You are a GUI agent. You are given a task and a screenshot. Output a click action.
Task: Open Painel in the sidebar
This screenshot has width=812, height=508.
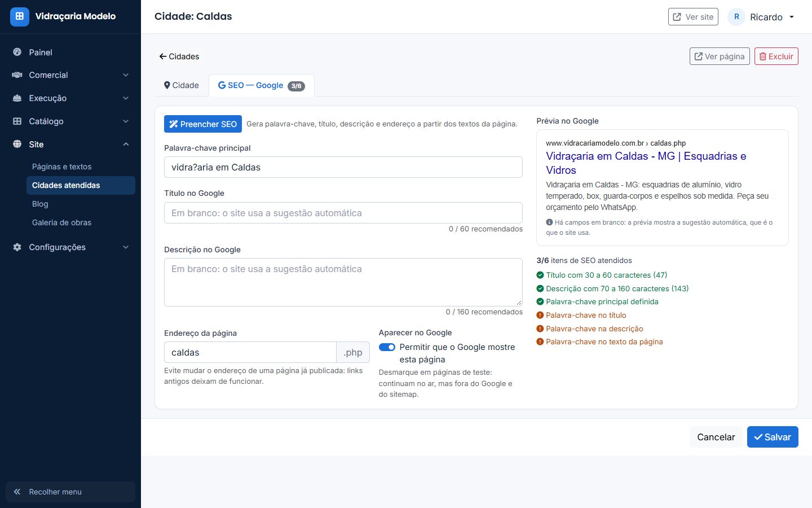(70, 52)
